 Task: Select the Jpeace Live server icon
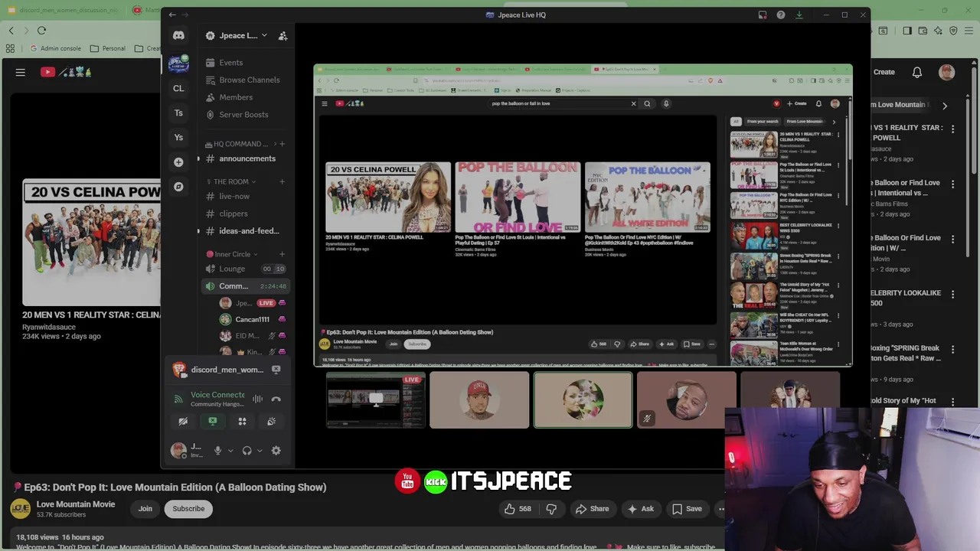pyautogui.click(x=178, y=64)
